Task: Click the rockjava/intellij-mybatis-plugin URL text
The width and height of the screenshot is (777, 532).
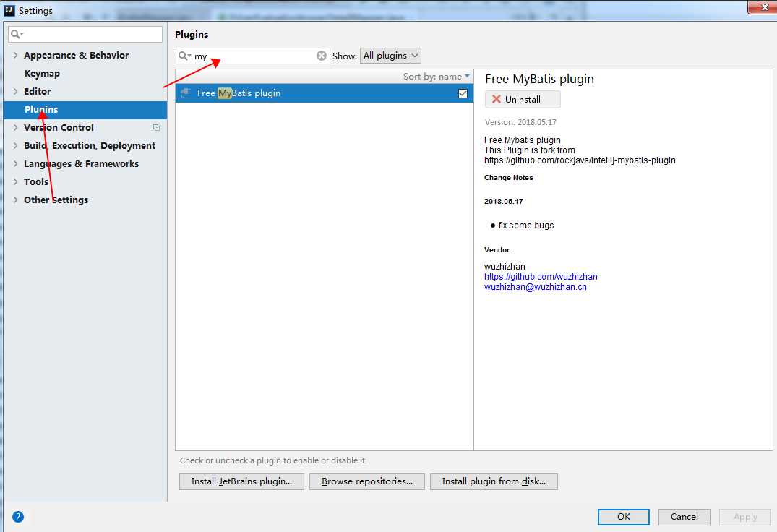Action: pos(580,160)
